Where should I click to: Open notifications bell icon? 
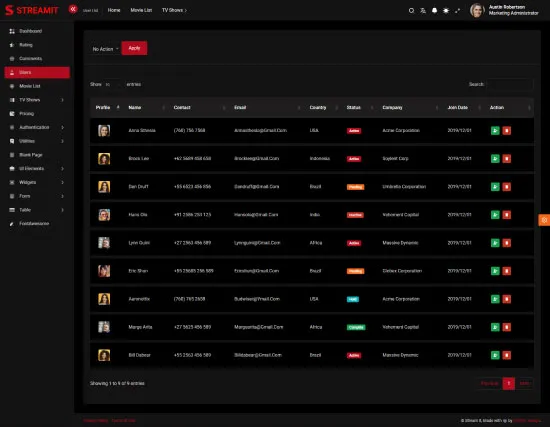point(435,11)
